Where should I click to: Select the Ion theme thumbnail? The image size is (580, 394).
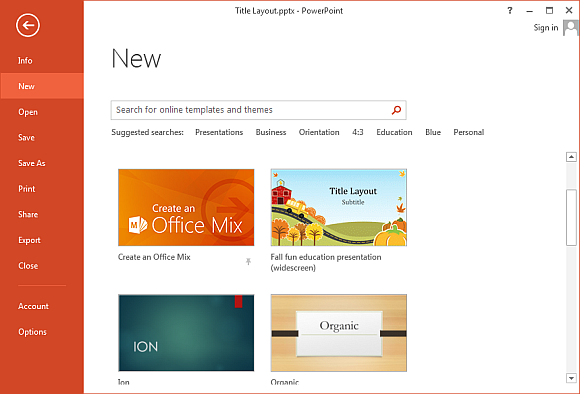[x=186, y=333]
